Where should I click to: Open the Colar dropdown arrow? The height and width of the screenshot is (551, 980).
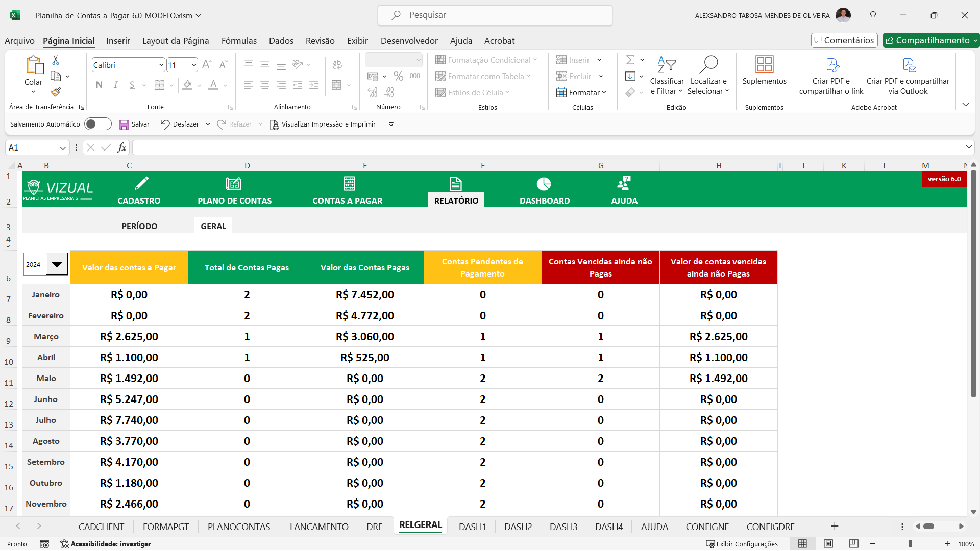point(33,91)
